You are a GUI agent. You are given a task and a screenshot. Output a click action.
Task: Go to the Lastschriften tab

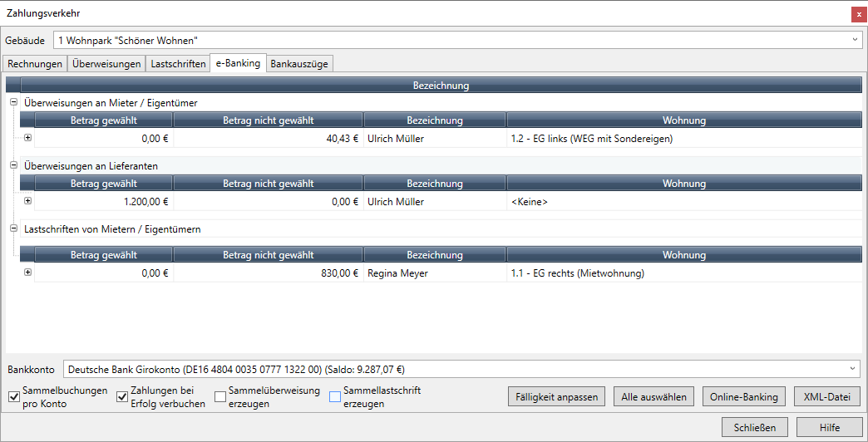click(178, 64)
